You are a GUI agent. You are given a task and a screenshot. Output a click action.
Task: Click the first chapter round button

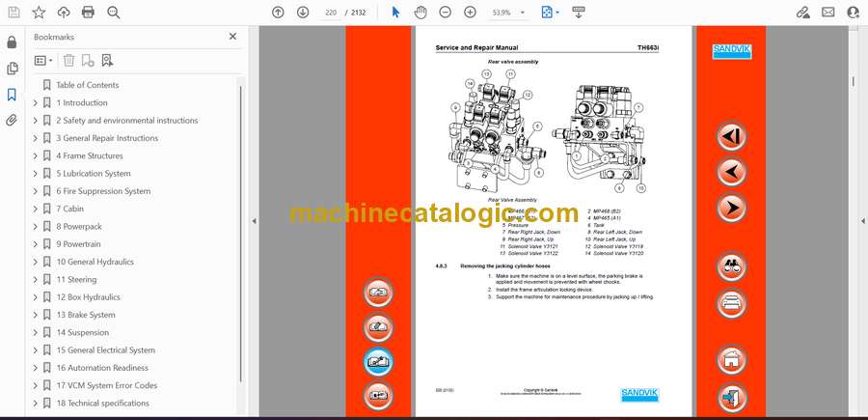[731, 136]
